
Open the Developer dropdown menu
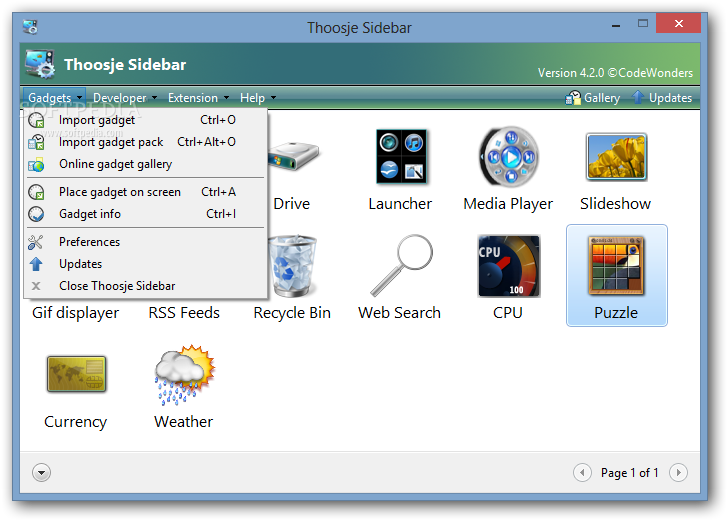click(x=125, y=98)
